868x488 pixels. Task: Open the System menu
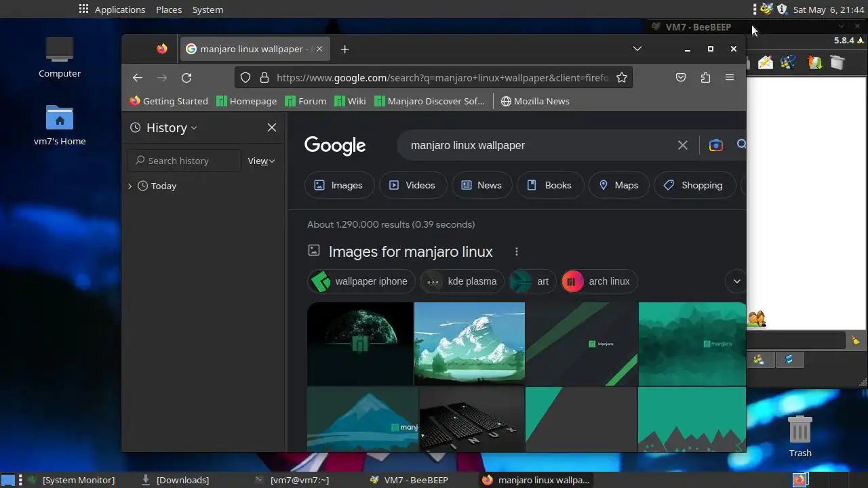point(208,9)
